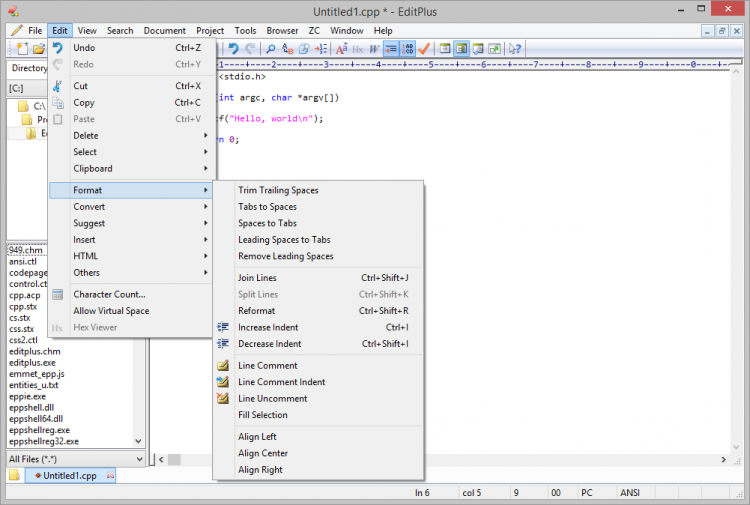
Task: Click the Increase Indent menu icon
Action: click(223, 327)
